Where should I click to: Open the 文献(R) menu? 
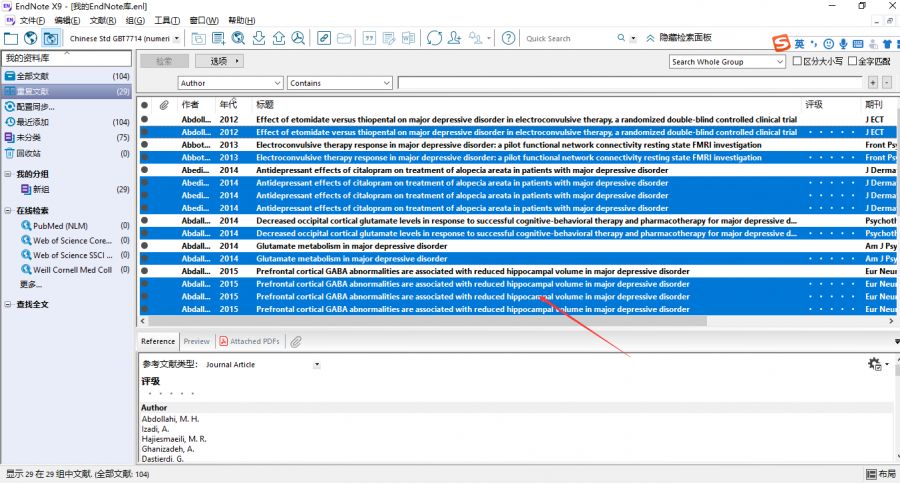pyautogui.click(x=103, y=20)
